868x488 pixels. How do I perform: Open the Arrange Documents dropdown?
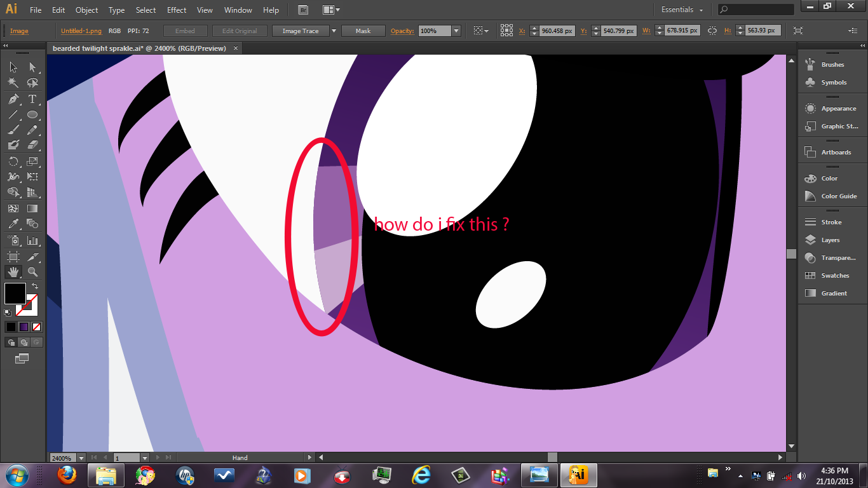coord(331,10)
